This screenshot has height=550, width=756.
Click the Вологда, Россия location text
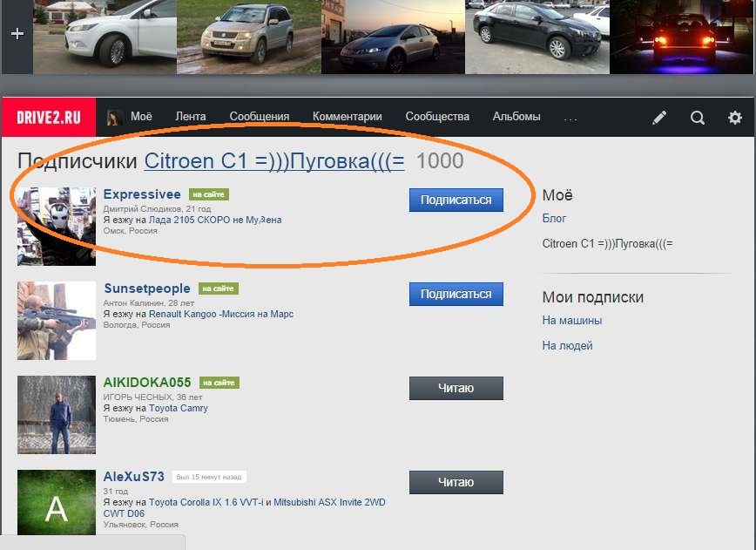click(x=137, y=325)
